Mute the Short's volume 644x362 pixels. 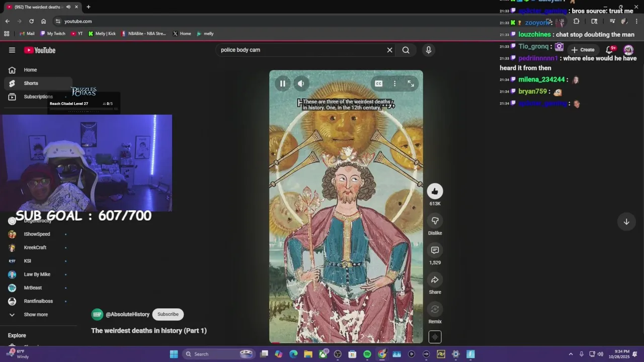pos(301,84)
